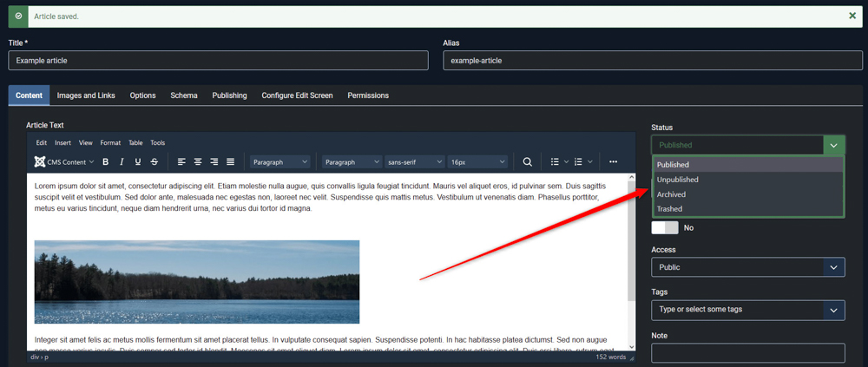Open the Insert menu in editor
The height and width of the screenshot is (367, 868).
pos(62,143)
